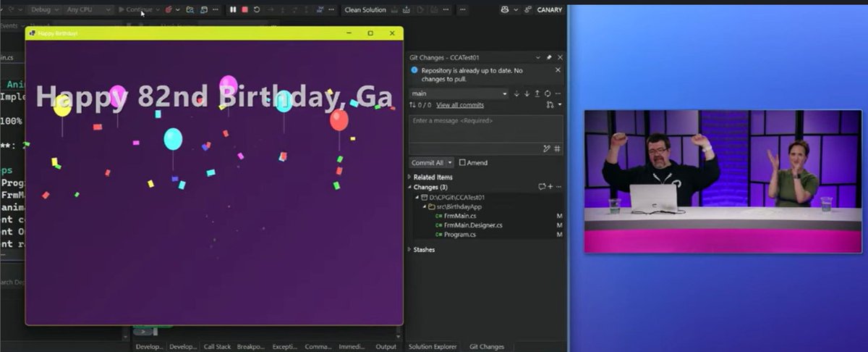Click the CANARY channel badge
Viewport: 868px width, 352px height.
coord(549,10)
